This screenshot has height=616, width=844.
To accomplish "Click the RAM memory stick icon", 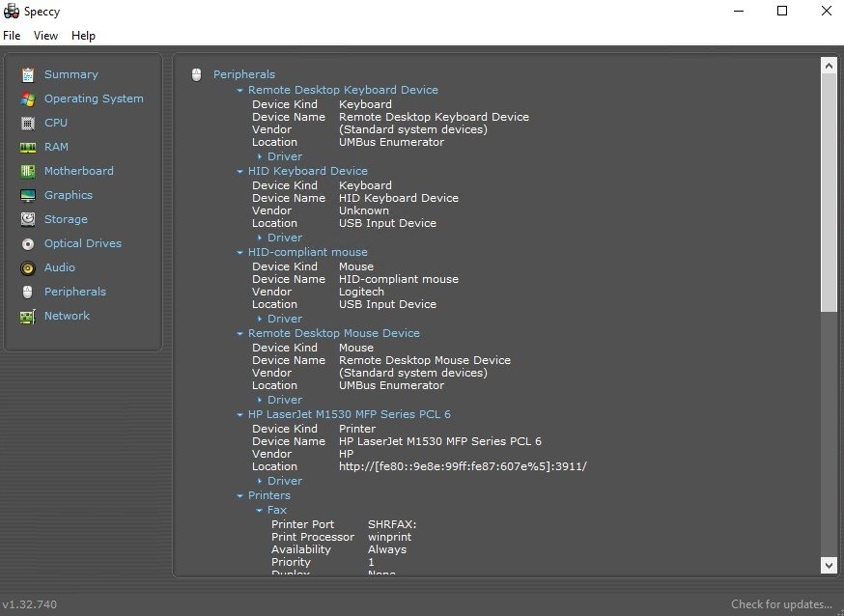I will [x=28, y=148].
